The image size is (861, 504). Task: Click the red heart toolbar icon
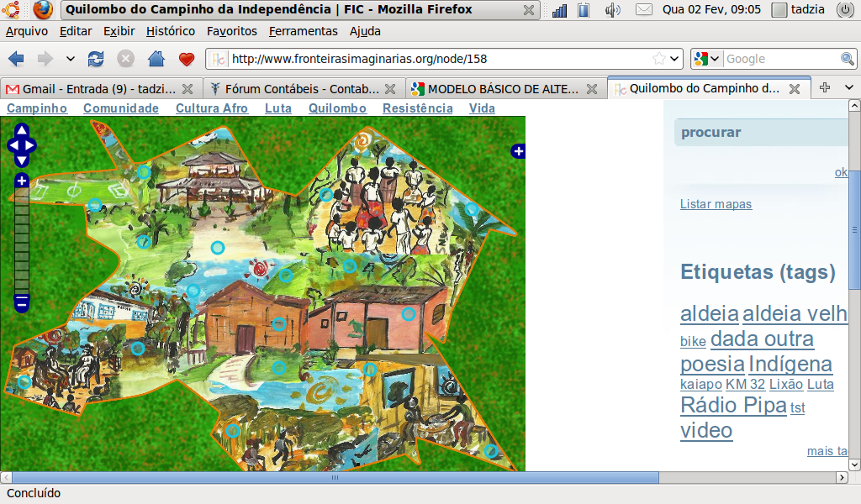187,59
